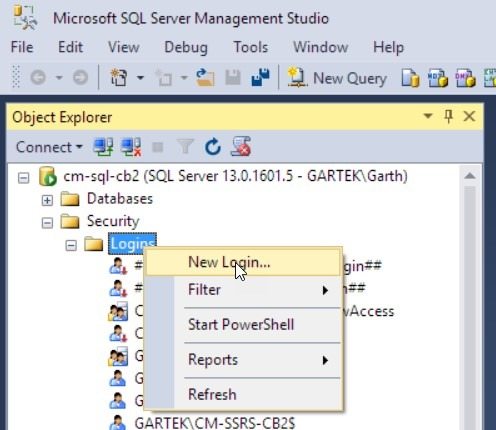The width and height of the screenshot is (496, 430).
Task: Select the Security folder
Action: 113,221
